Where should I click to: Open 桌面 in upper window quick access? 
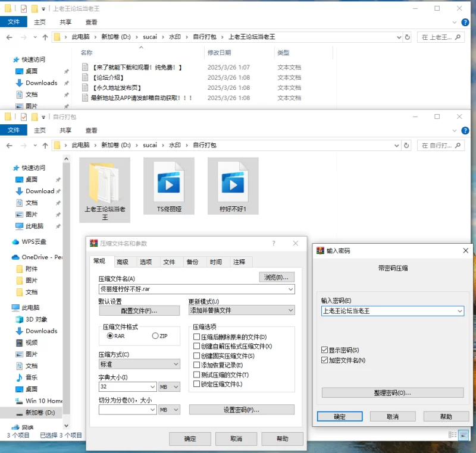click(x=27, y=71)
